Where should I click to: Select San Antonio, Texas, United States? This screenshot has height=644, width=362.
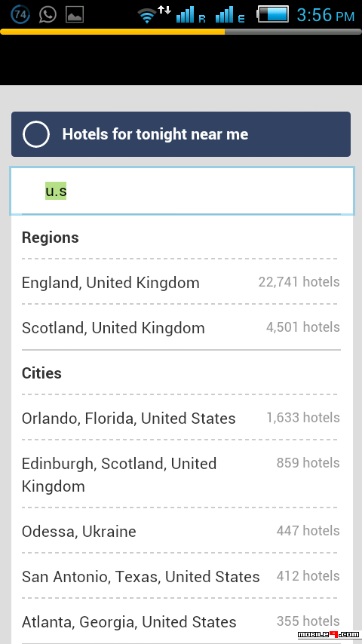[181, 576]
